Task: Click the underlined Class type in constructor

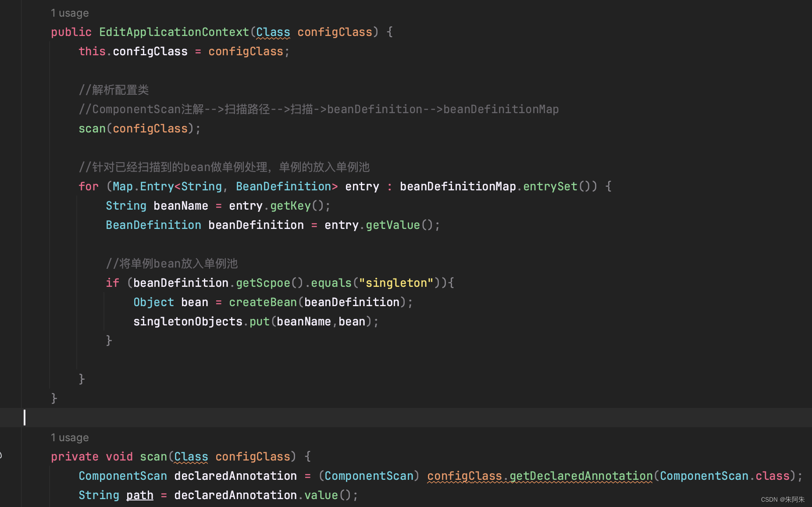Action: [x=273, y=32]
